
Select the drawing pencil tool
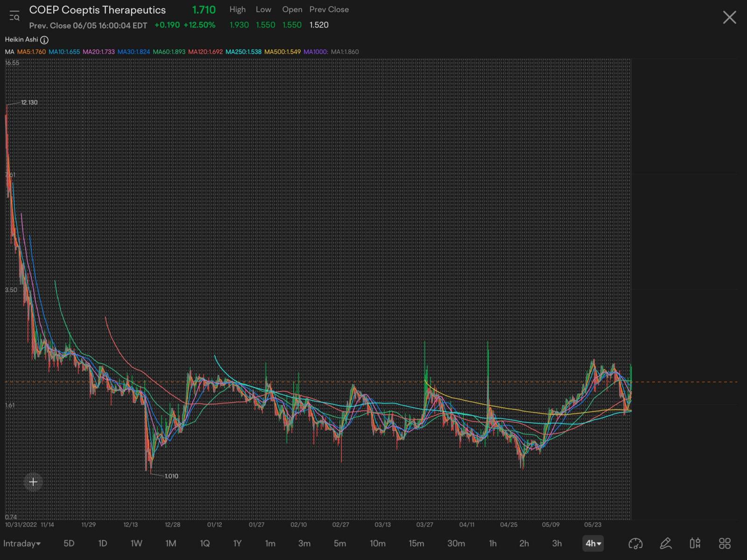pos(666,543)
